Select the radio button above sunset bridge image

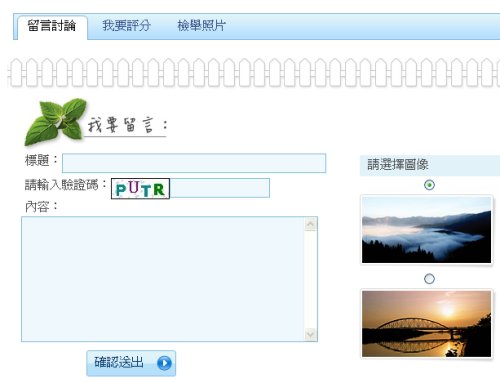click(429, 279)
